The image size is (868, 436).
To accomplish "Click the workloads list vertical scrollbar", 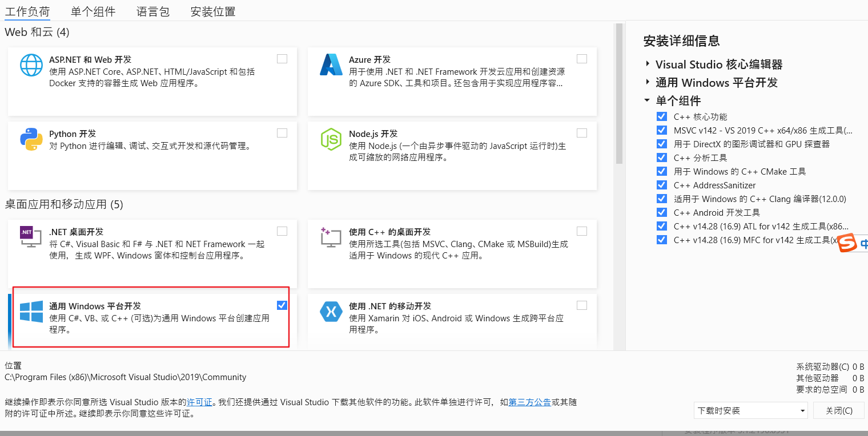I will click(x=619, y=94).
